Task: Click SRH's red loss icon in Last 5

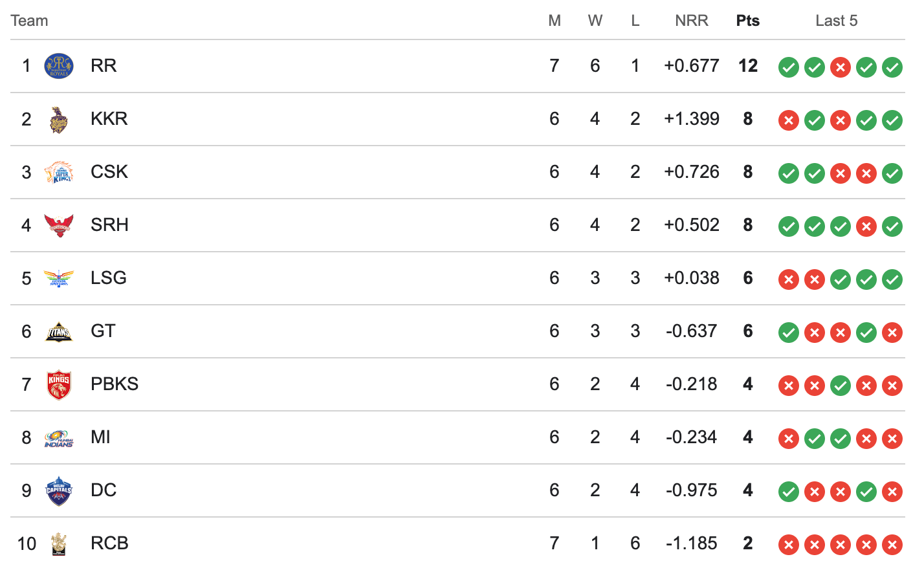Action: tap(866, 226)
